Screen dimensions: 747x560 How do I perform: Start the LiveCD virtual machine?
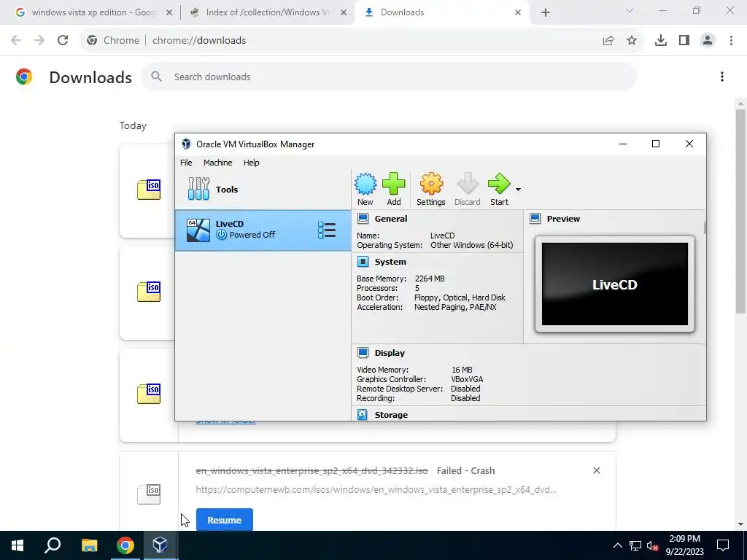pos(499,189)
